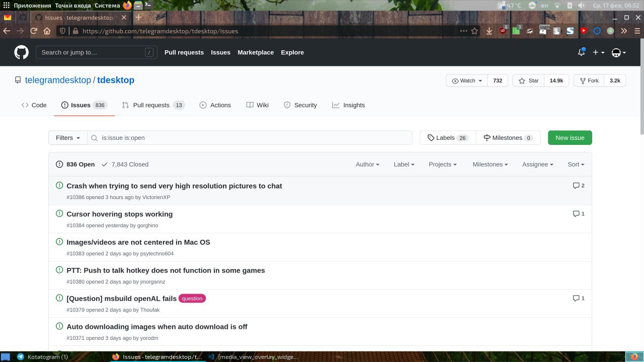
Task: Open the Firefox hamburger menu
Action: (636, 31)
